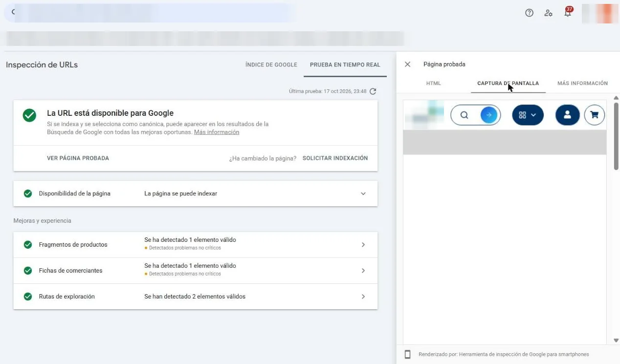
Task: Click the smartphone icon near Renderizado por
Action: (x=408, y=354)
